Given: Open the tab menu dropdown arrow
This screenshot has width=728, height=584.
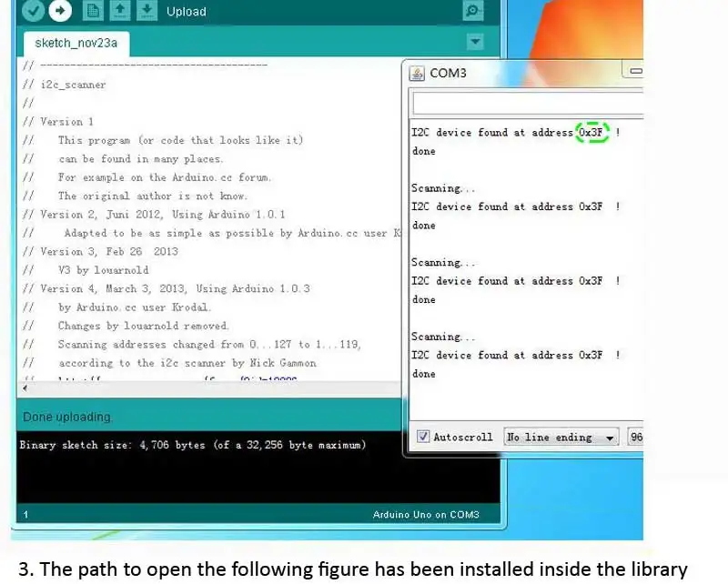Looking at the screenshot, I should (x=475, y=41).
